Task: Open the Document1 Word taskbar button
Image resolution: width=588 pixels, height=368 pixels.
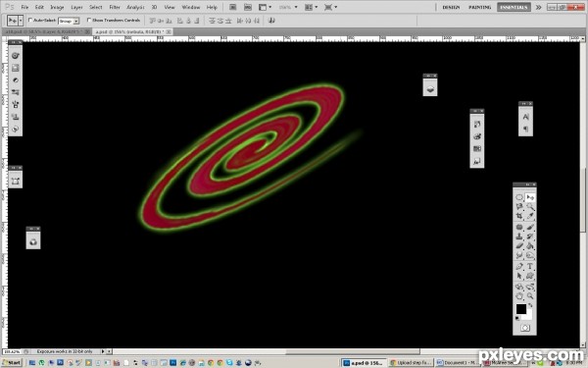Action: coord(458,363)
